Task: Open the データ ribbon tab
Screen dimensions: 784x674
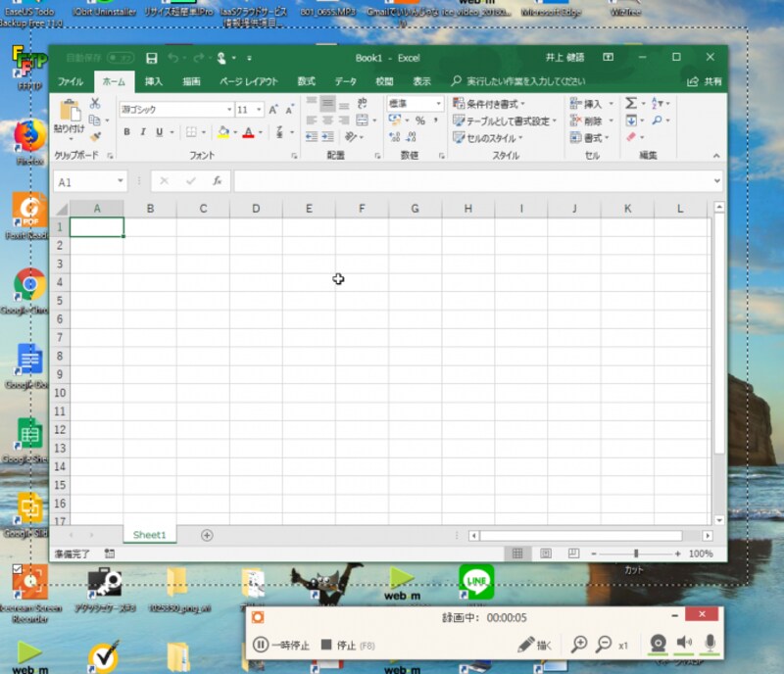Action: [346, 81]
